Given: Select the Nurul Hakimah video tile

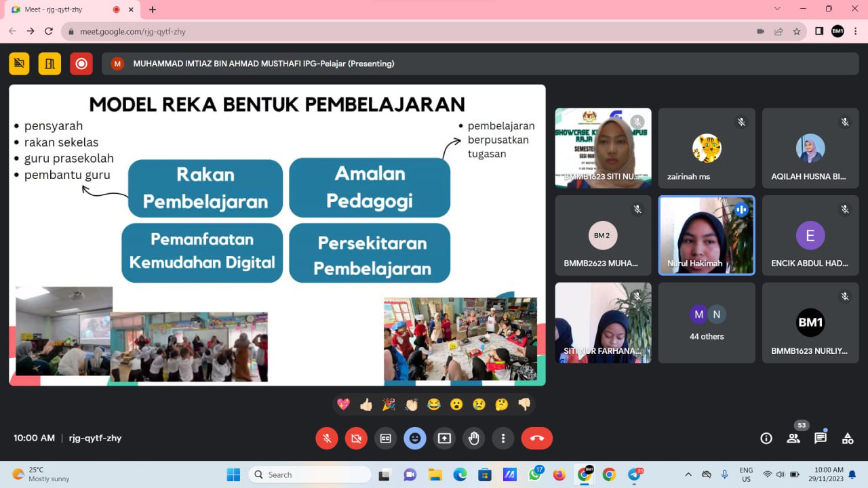Looking at the screenshot, I should [x=707, y=235].
